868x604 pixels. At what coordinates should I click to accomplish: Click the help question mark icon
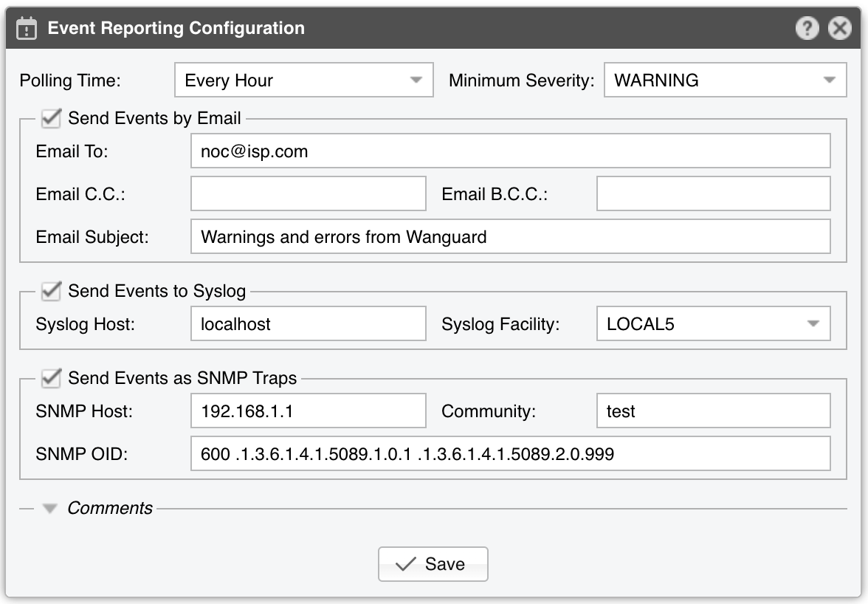(807, 27)
